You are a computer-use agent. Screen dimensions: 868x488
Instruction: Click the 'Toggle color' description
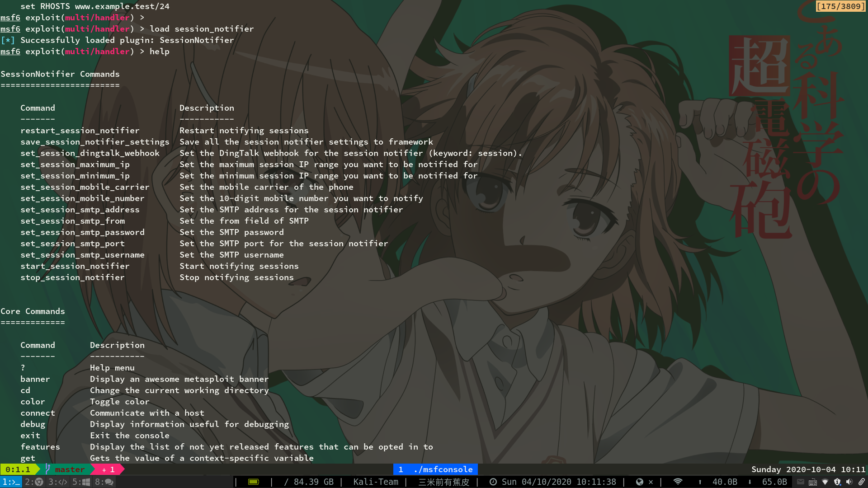point(120,402)
